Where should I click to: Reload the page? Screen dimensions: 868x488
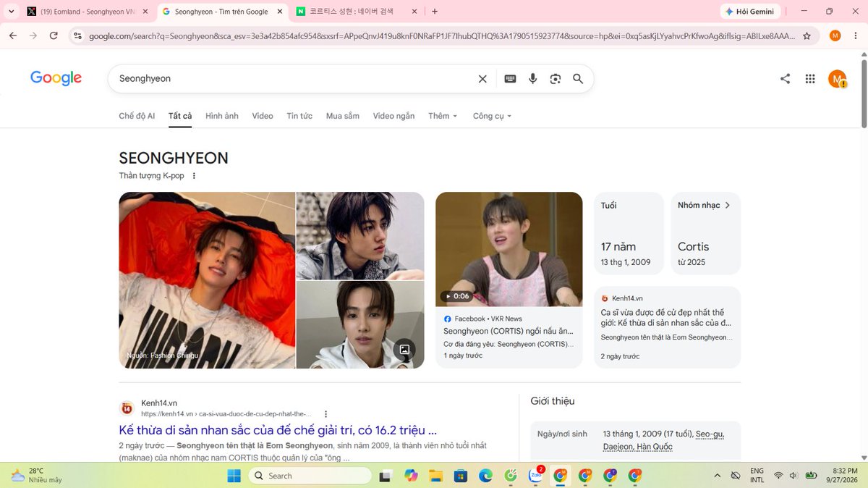coord(54,35)
